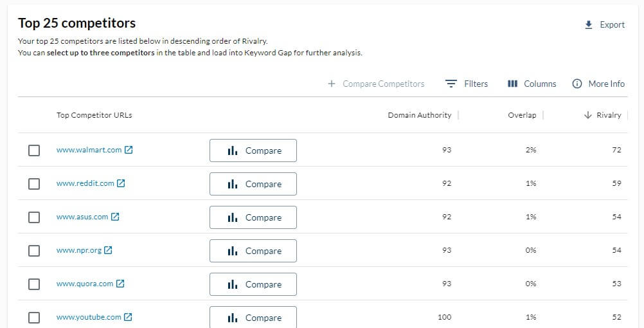Screen dimensions: 644x328
Task: Sort by Overlap column header
Action: [x=522, y=115]
